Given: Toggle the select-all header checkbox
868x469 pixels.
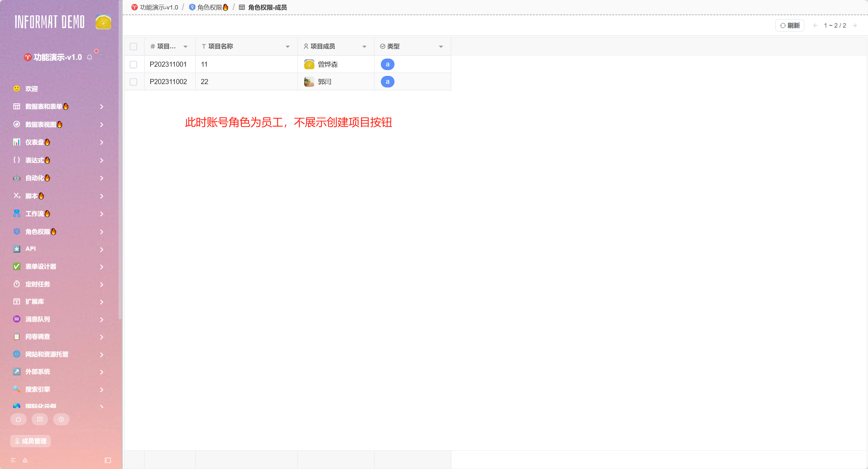Looking at the screenshot, I should pos(134,47).
